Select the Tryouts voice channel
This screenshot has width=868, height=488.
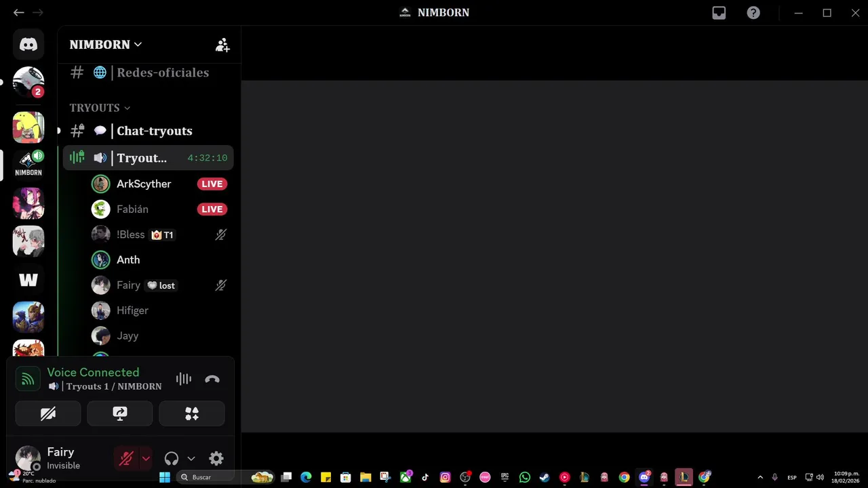[x=148, y=158]
